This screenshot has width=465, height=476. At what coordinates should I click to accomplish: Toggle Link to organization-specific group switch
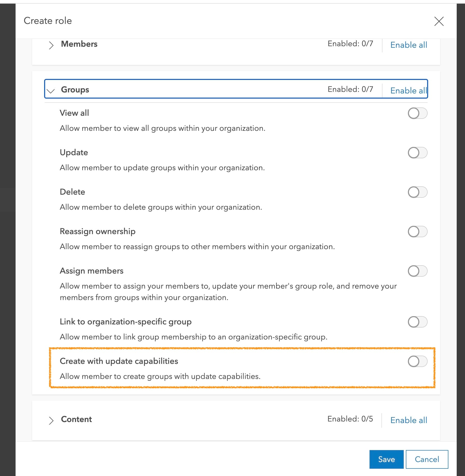417,322
